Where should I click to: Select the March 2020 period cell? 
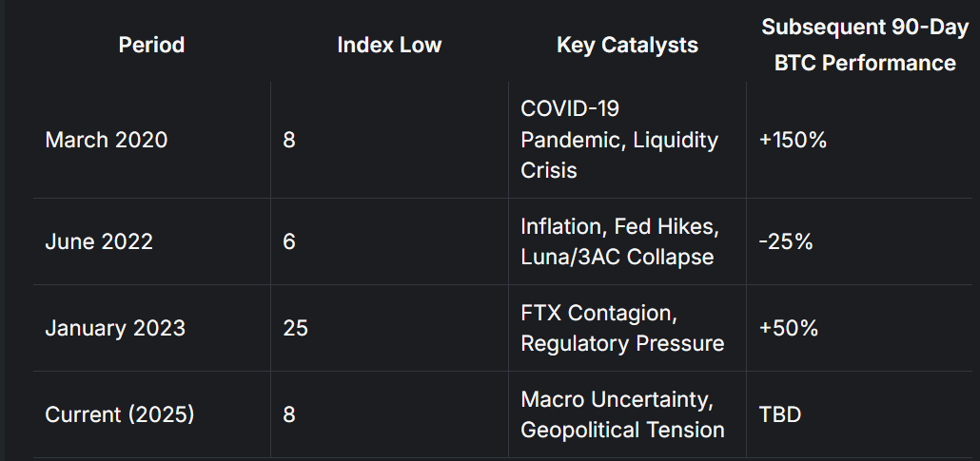pyautogui.click(x=106, y=140)
